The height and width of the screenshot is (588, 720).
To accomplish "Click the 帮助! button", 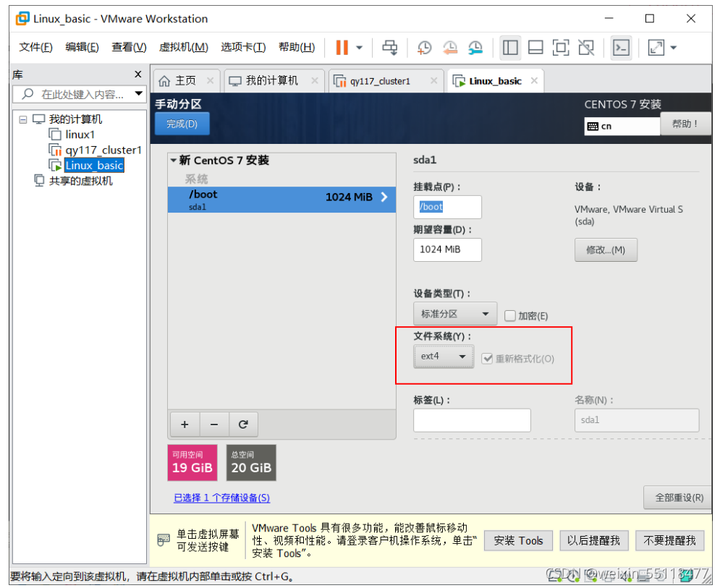I will (685, 124).
